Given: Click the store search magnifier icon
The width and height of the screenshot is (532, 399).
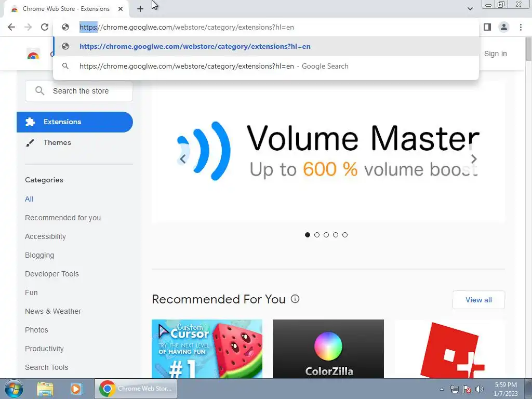Looking at the screenshot, I should point(39,91).
